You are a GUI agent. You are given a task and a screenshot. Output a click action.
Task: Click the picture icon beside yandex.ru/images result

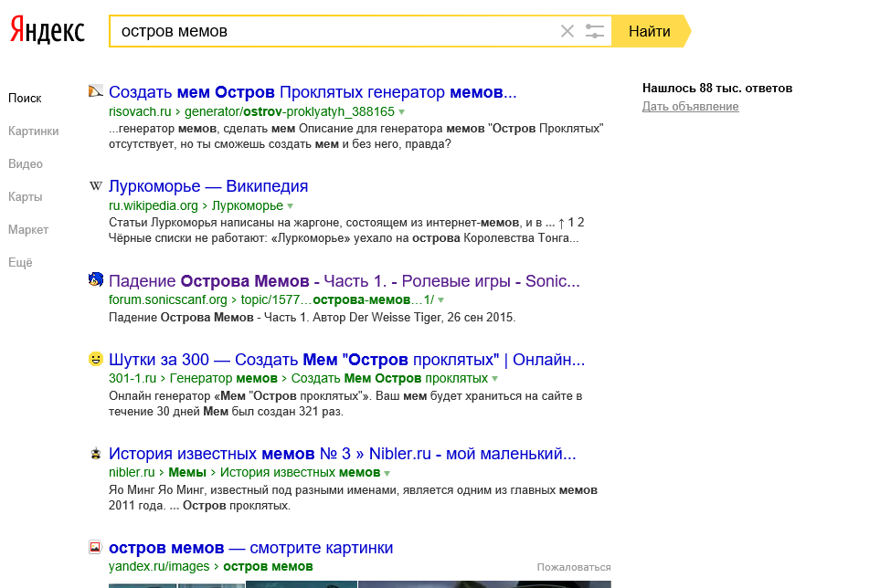tap(95, 547)
